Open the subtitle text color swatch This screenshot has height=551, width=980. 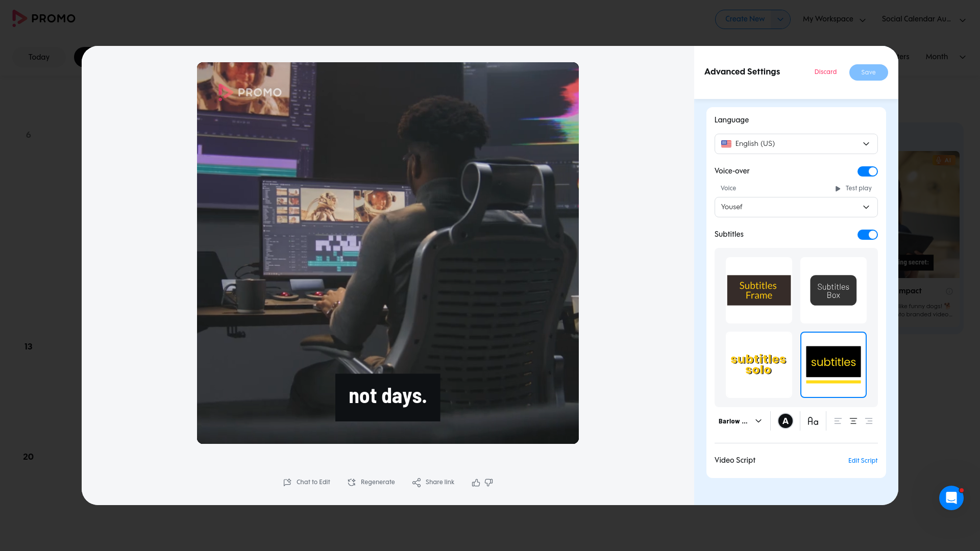785,421
